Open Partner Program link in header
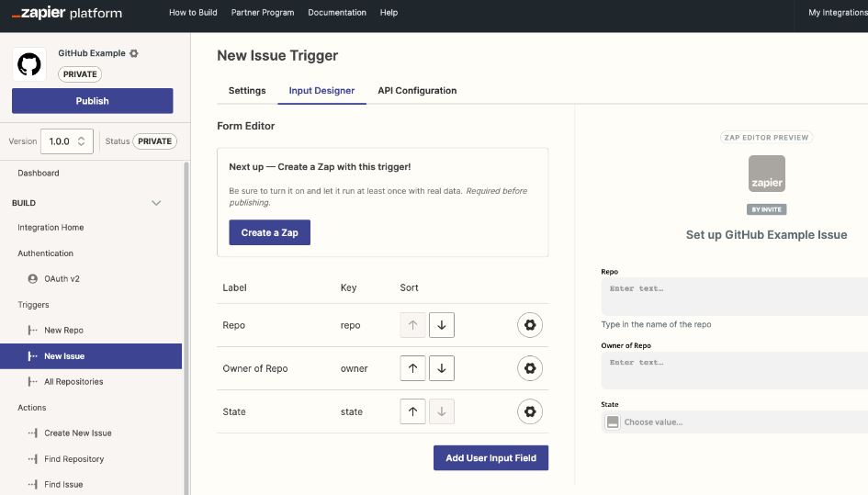868x495 pixels. click(x=263, y=12)
